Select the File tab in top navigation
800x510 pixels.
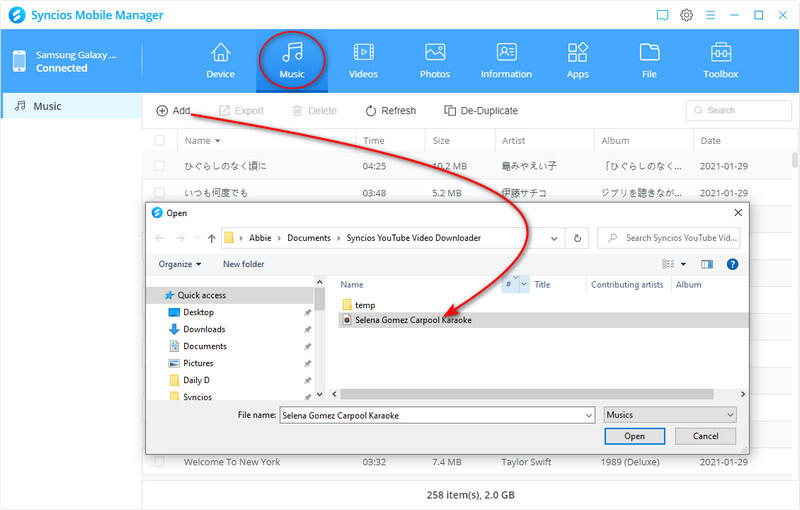[x=649, y=59]
